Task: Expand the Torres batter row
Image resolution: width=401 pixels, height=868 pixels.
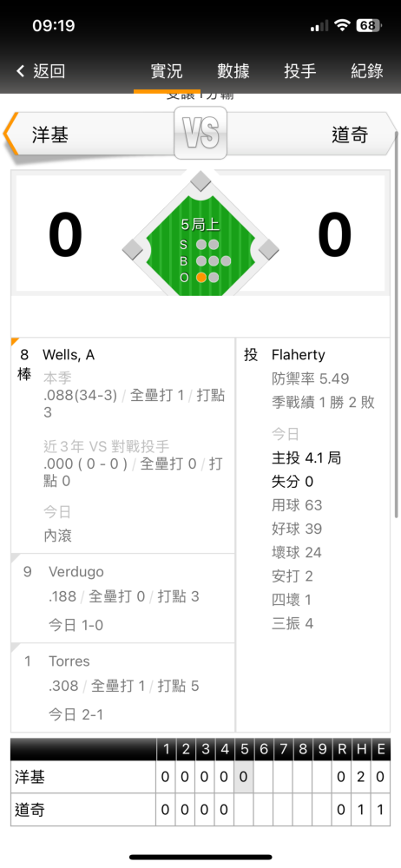Action: [123, 687]
